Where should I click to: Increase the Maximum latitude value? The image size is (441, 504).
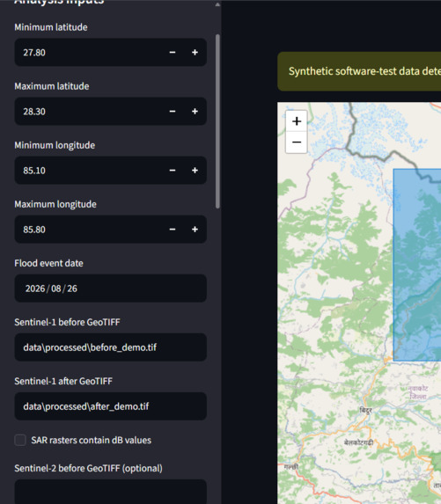[x=195, y=111]
